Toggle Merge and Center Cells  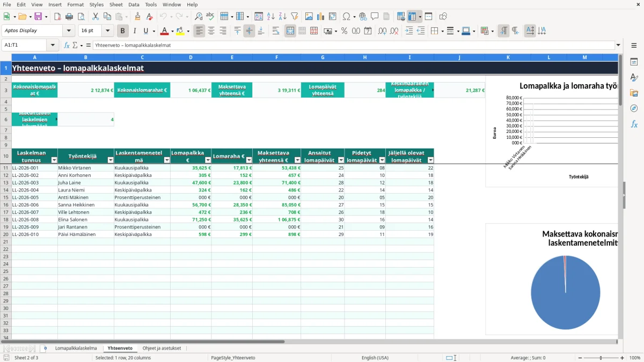coord(290,31)
